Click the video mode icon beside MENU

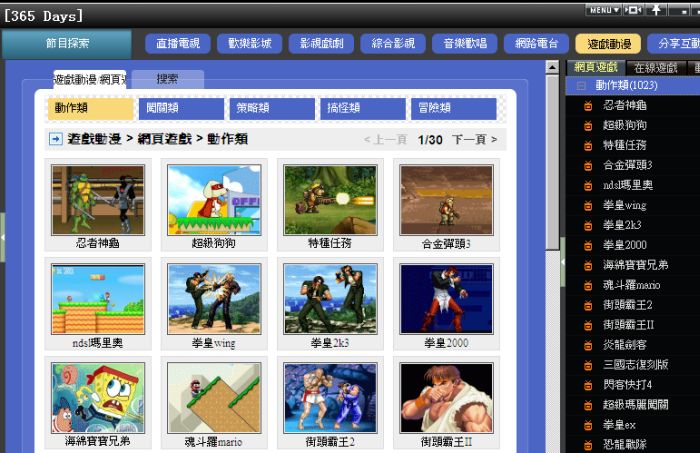click(633, 10)
